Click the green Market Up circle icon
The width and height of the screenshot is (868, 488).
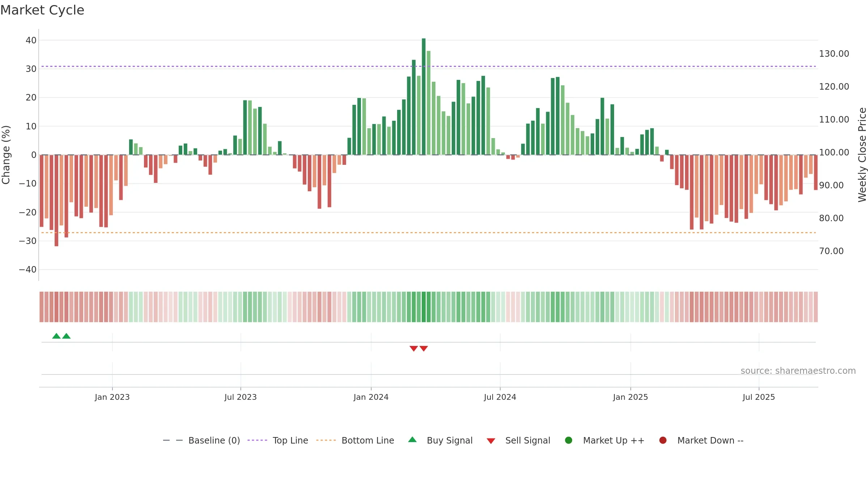(x=569, y=440)
